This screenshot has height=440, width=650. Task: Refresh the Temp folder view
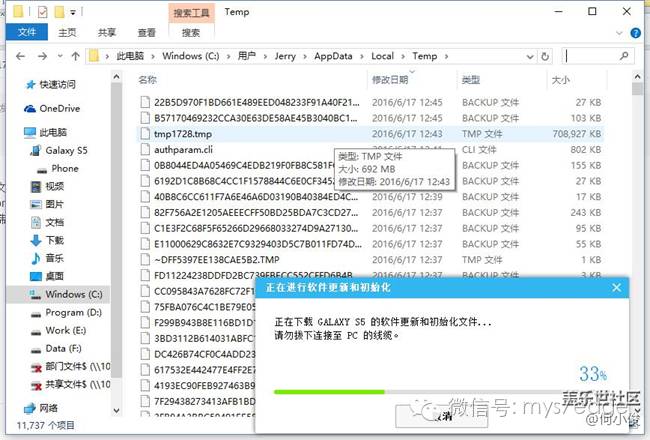[545, 56]
